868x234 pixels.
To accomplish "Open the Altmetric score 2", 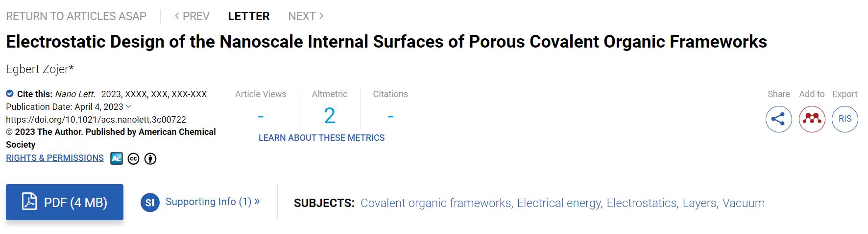I will tap(330, 116).
